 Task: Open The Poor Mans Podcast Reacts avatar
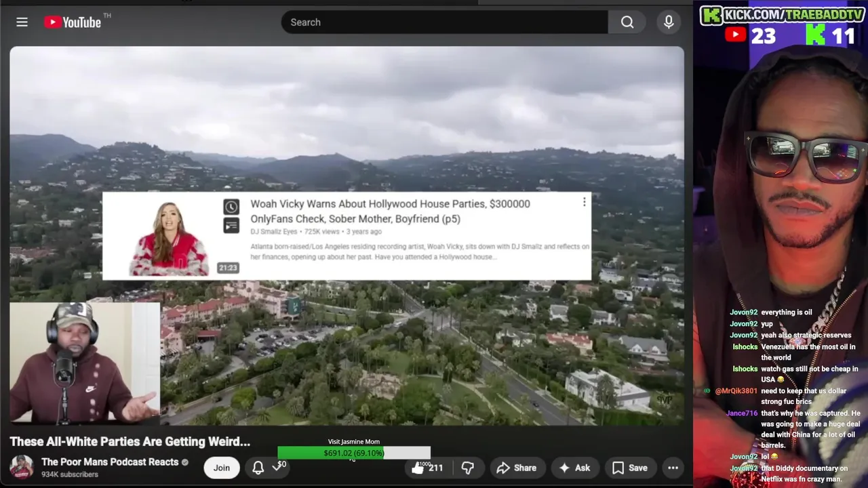click(22, 467)
